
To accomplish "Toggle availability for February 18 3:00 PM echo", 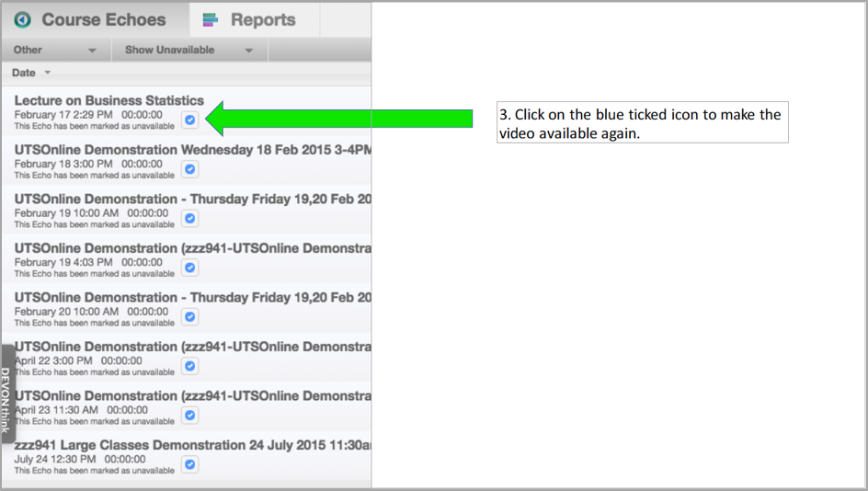I will click(189, 169).
